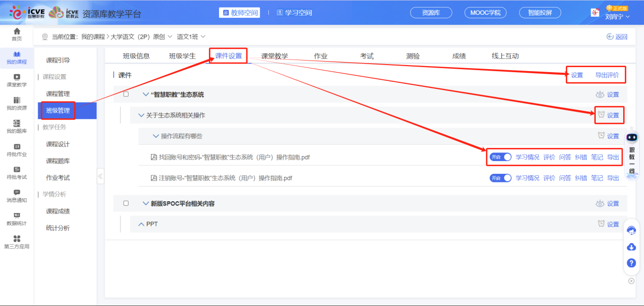Select 第三方应用 sidebar icon

16,243
